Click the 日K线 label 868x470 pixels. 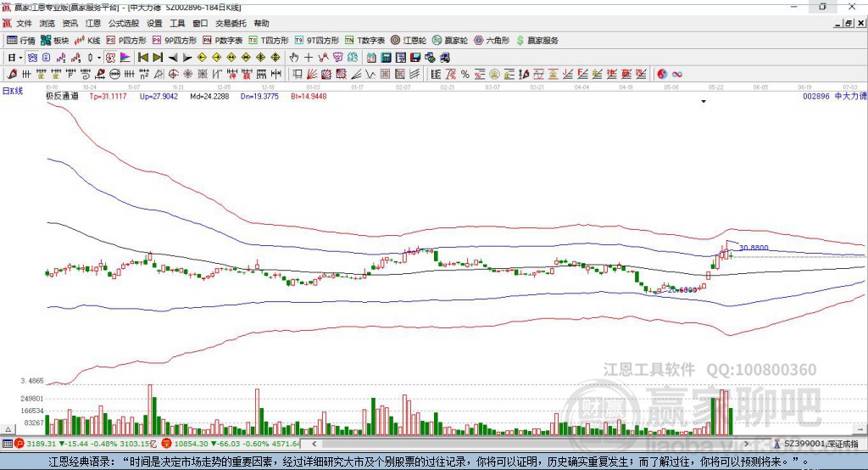tap(13, 91)
